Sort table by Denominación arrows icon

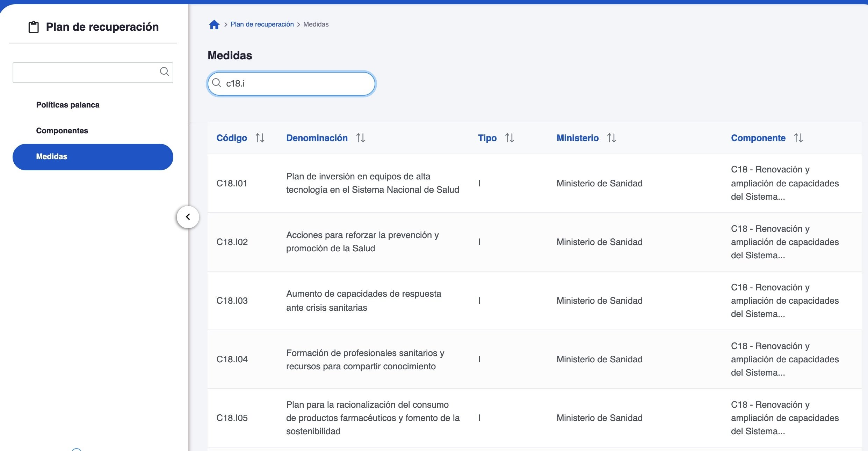point(360,138)
